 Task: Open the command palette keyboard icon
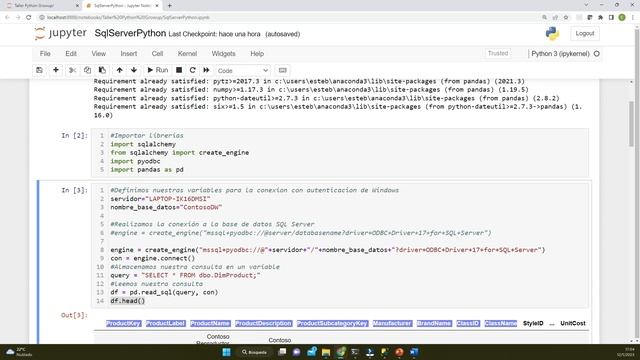[x=282, y=70]
